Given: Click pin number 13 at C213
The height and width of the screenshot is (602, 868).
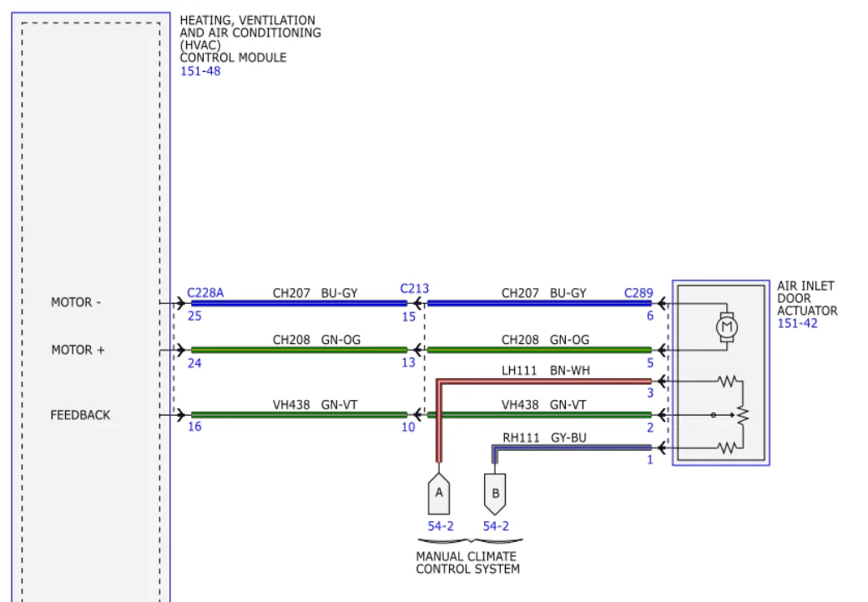Looking at the screenshot, I should tap(408, 362).
